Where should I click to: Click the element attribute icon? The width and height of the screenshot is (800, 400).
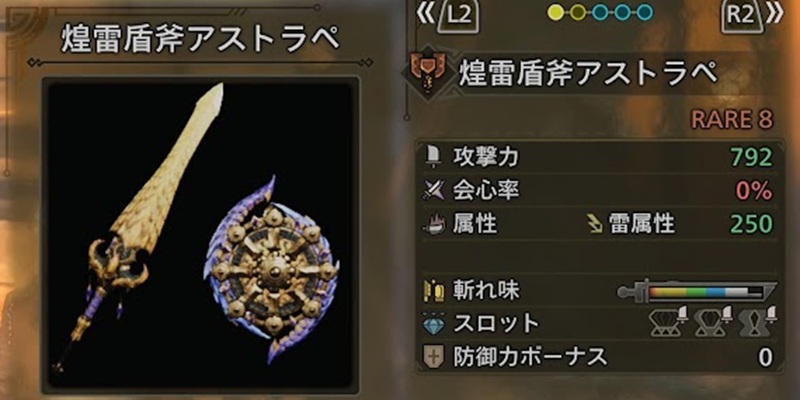coord(434,224)
